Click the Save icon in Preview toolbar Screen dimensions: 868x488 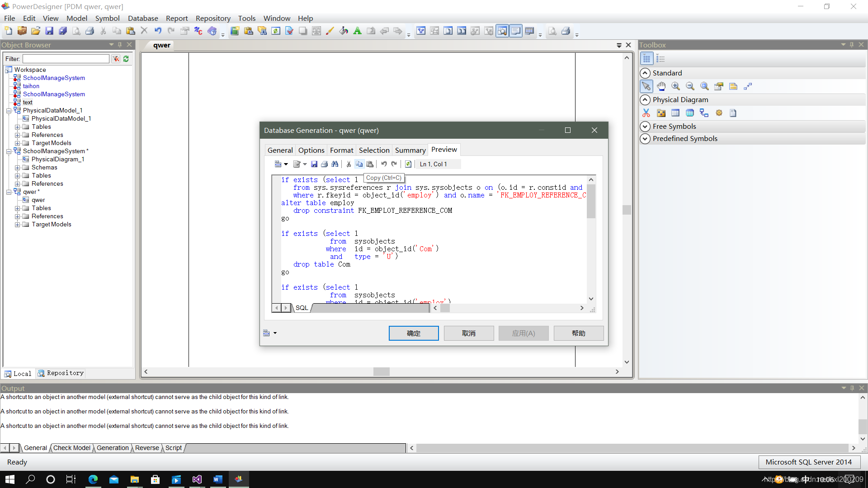pos(314,164)
